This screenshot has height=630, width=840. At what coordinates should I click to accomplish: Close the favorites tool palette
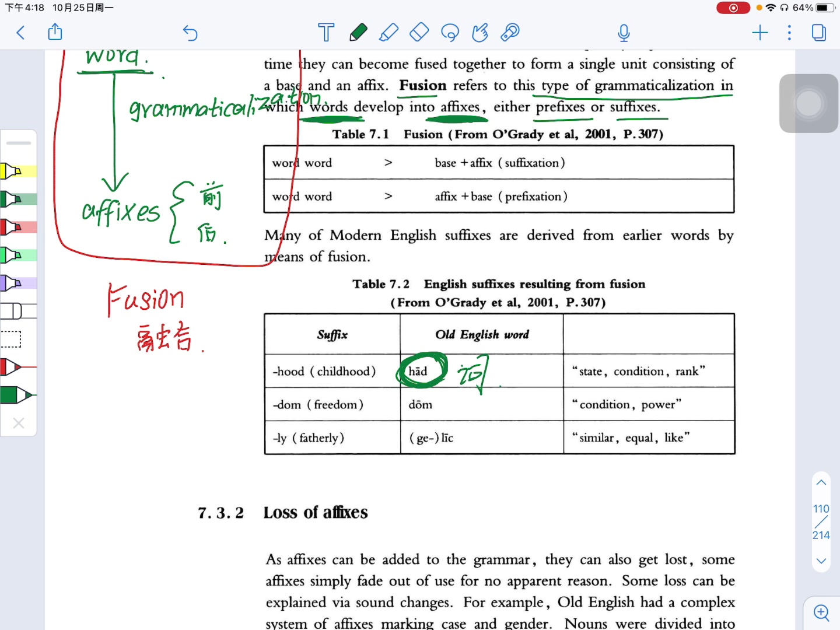point(19,423)
